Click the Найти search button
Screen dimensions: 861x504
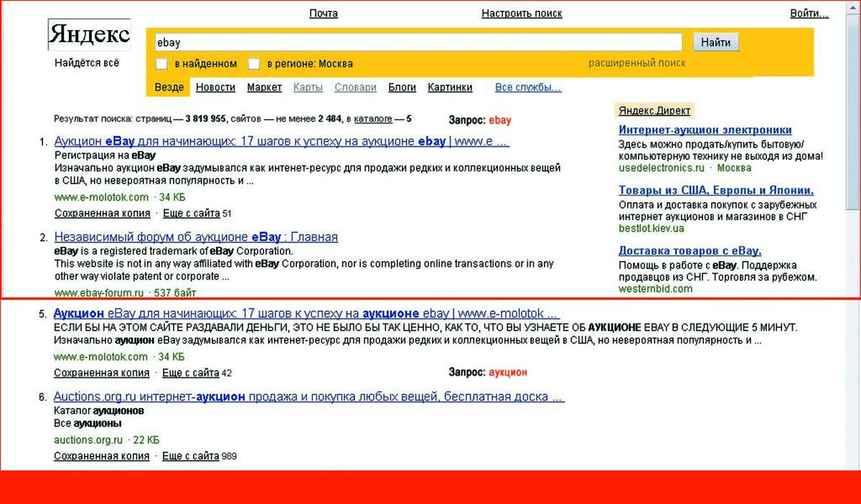715,42
